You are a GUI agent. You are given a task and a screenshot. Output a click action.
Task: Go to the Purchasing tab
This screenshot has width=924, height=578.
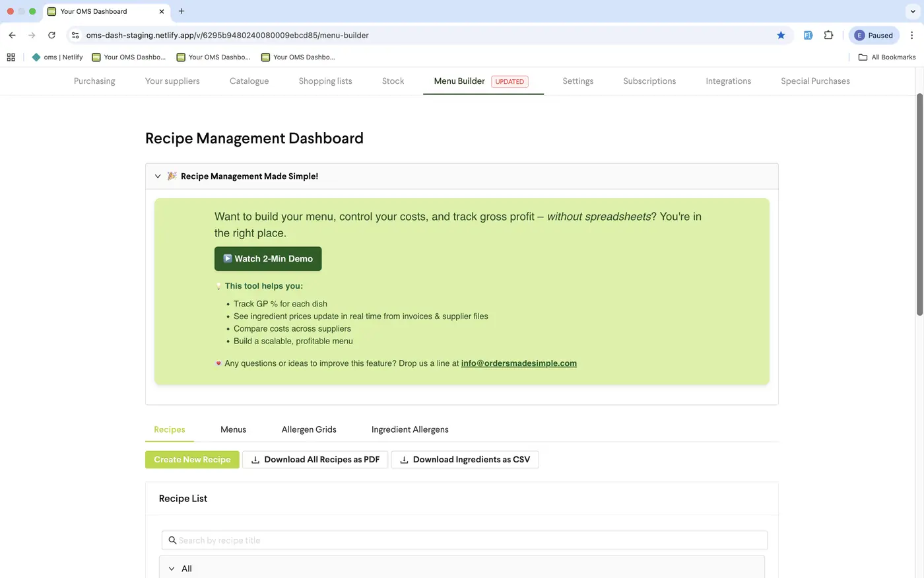(x=94, y=81)
